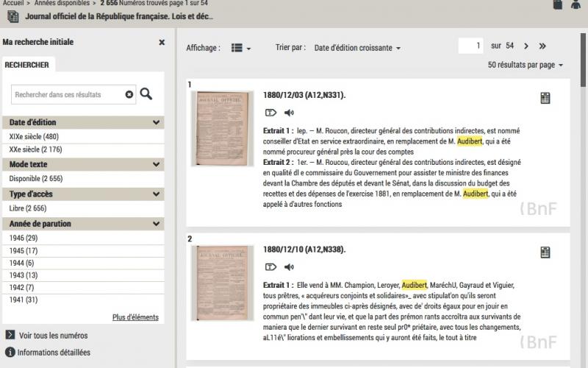This screenshot has height=368, width=588.
Task: Collapse the Date d'édition facet
Action: click(156, 122)
